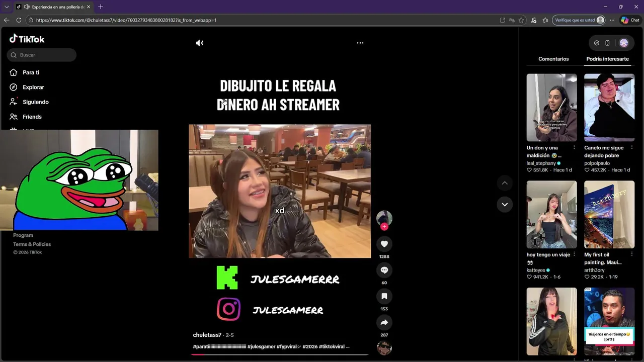Open 'Viajeros en el tiempo' video thumbnail
This screenshot has height=362, width=644.
click(x=609, y=321)
